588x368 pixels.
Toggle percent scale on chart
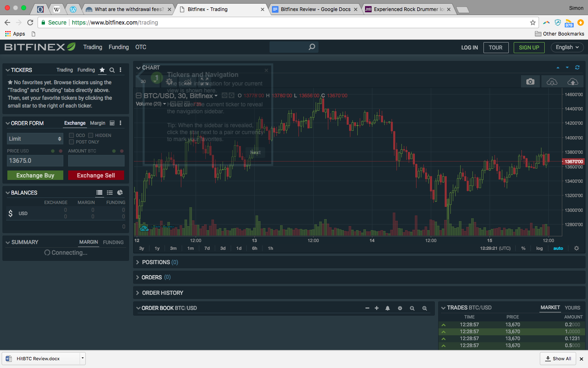523,248
